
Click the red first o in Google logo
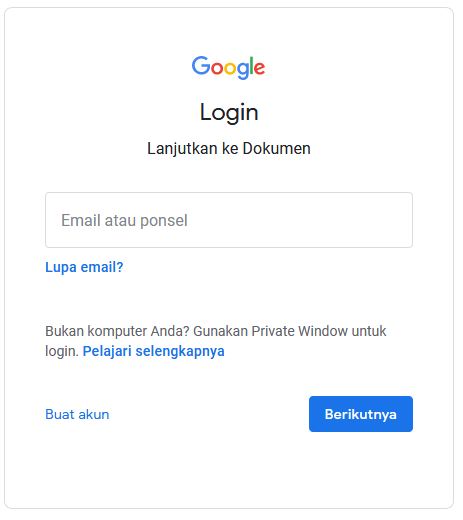tap(217, 68)
